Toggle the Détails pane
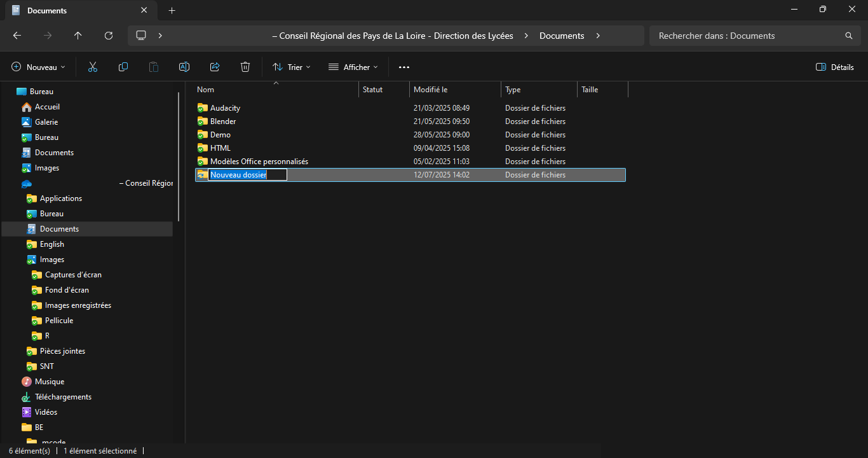 [x=835, y=67]
